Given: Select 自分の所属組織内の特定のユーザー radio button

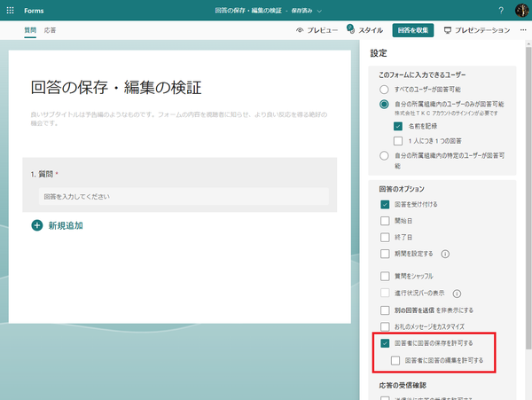Looking at the screenshot, I should click(x=384, y=156).
